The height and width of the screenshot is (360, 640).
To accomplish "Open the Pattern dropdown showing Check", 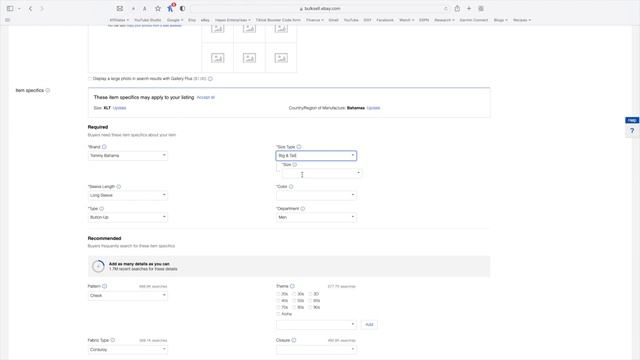I will click(128, 295).
